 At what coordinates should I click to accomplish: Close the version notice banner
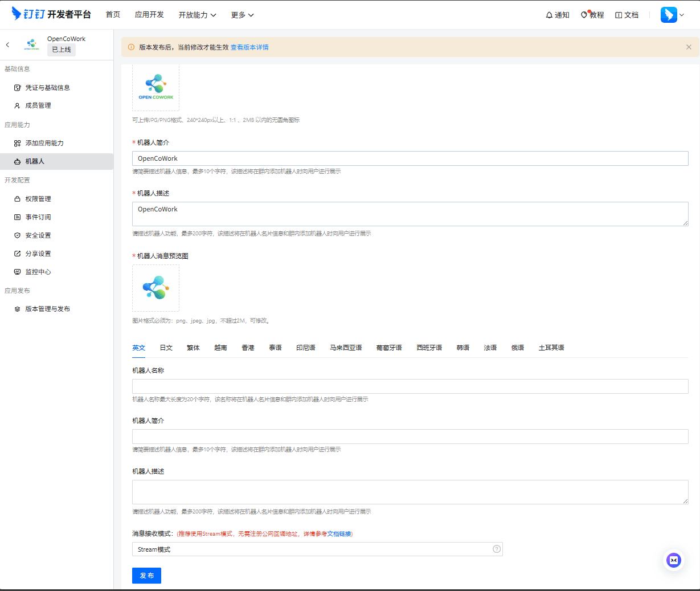tap(689, 47)
